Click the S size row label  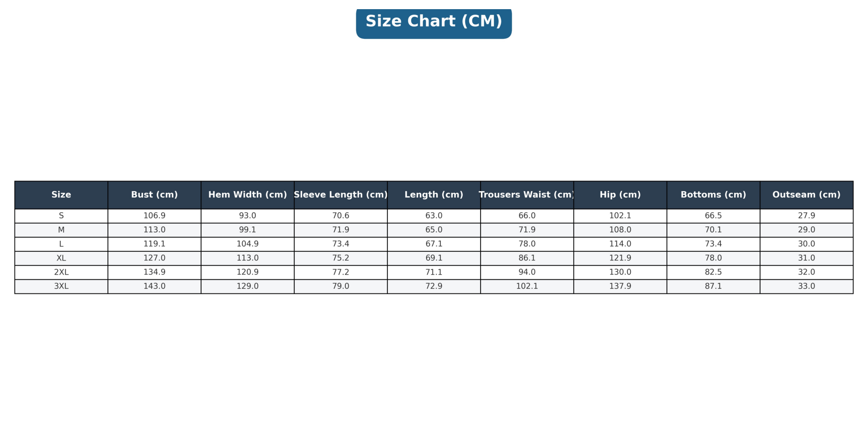[x=61, y=216]
